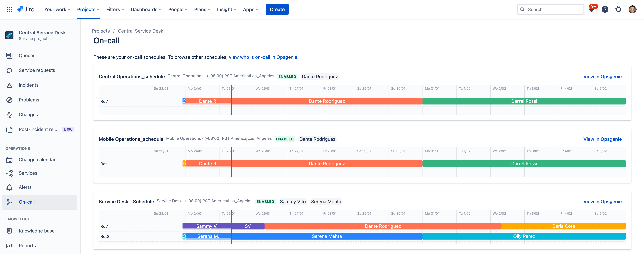The width and height of the screenshot is (644, 254).
Task: Click Dante Rodriguez on Rot1 schedule bar
Action: 327,101
